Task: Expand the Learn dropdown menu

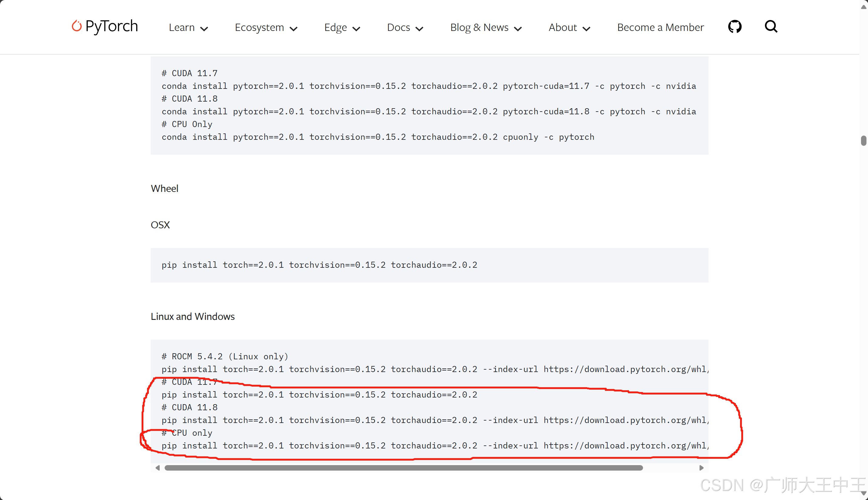Action: tap(188, 28)
